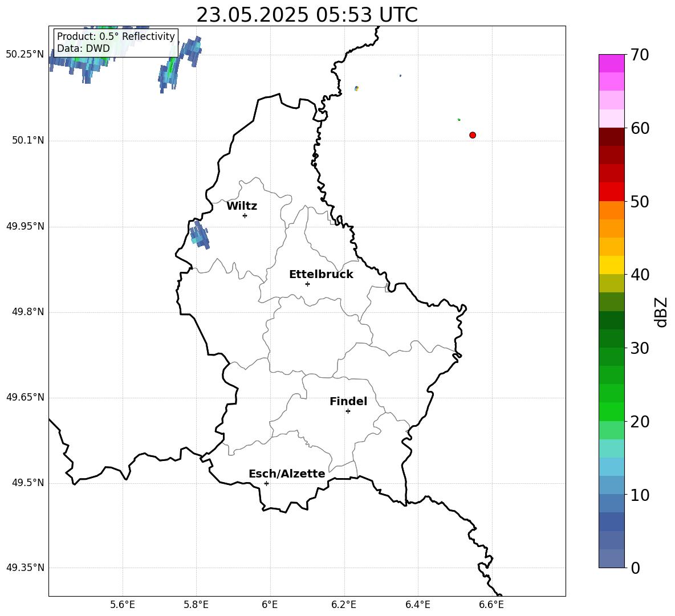The width and height of the screenshot is (675, 616).
Task: Click the 50.25°N latitude label
Action: (25, 55)
